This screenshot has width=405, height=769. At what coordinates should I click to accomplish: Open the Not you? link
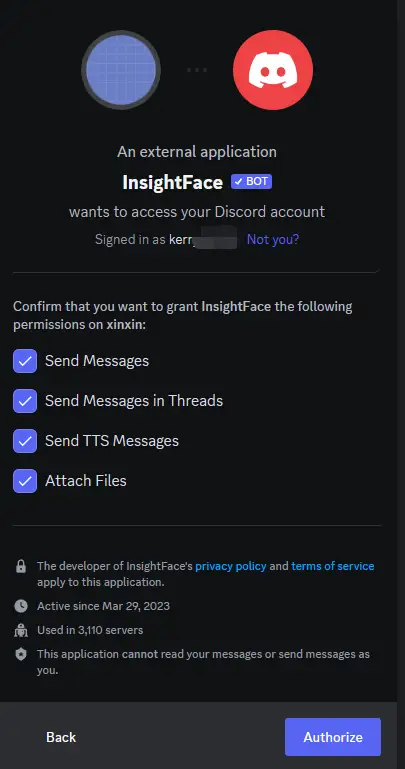[x=273, y=239]
